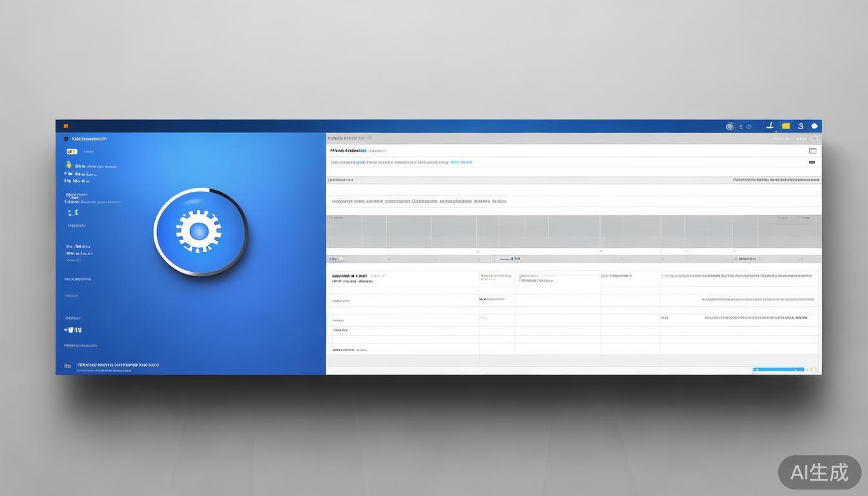Click the orange-white badge icon in the sidebar

71,152
